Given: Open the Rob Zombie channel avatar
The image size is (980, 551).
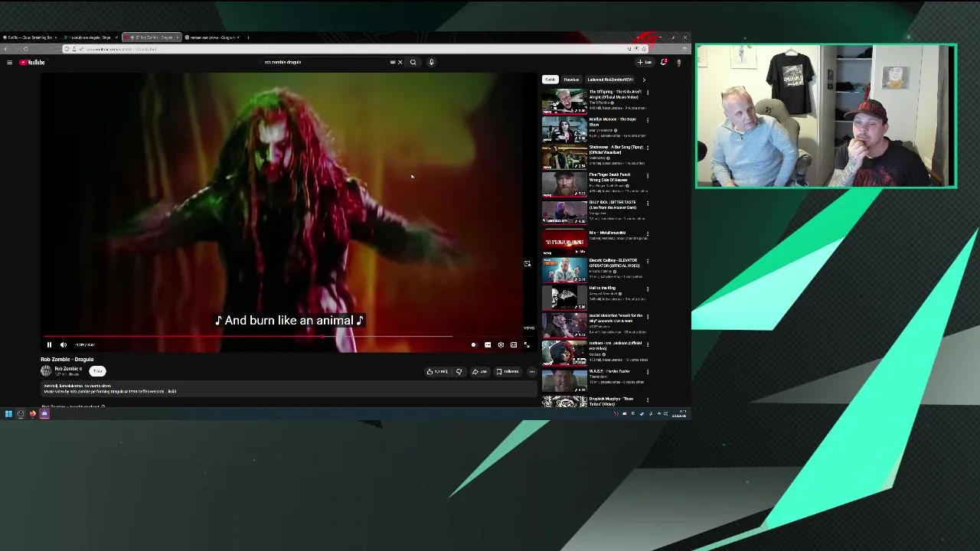Looking at the screenshot, I should (46, 370).
